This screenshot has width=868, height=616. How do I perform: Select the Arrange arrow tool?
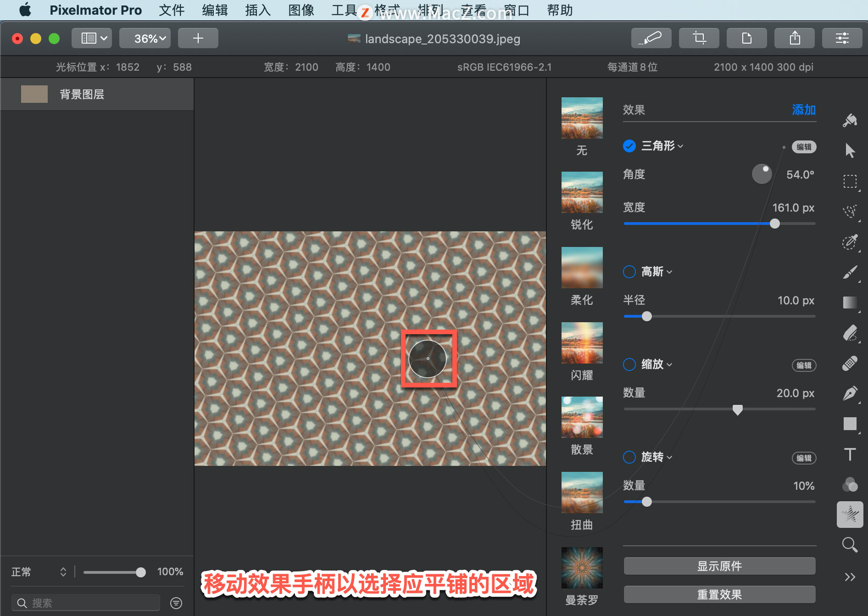[x=850, y=151]
